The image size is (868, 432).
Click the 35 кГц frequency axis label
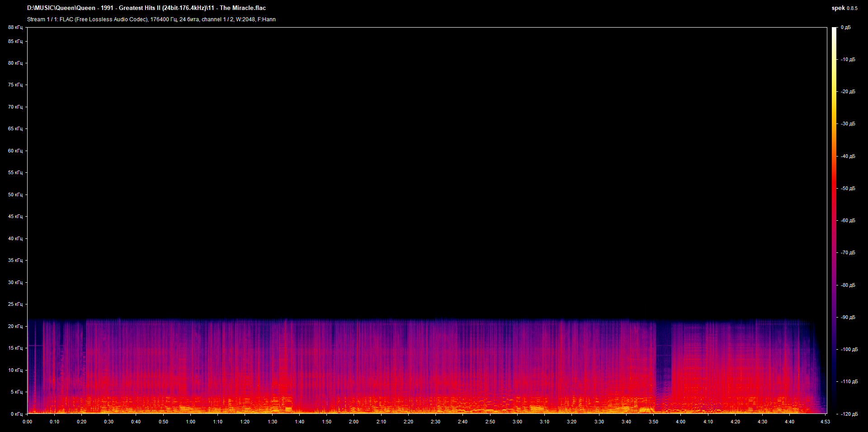click(15, 260)
